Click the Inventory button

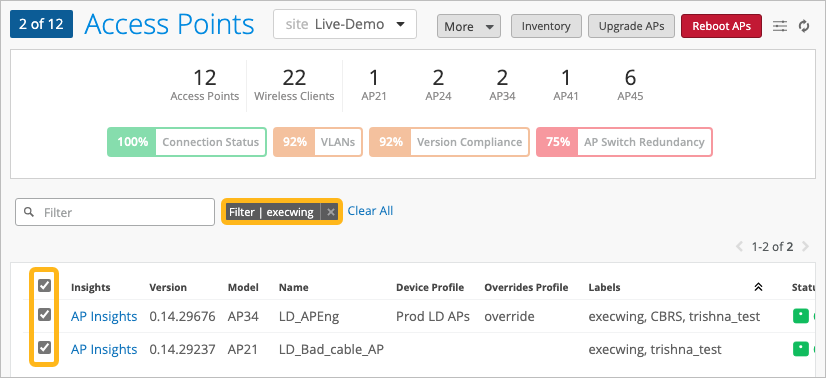[546, 26]
